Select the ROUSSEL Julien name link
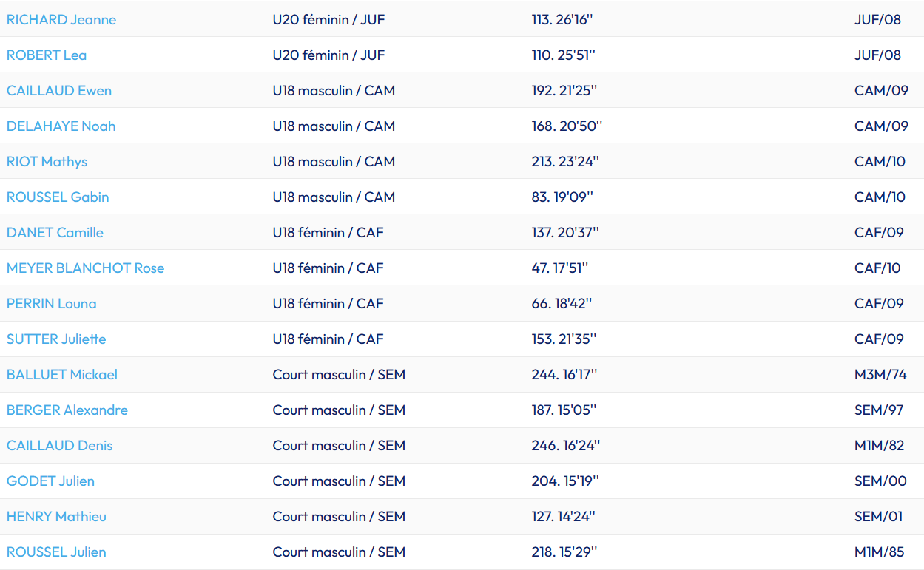 coord(56,552)
